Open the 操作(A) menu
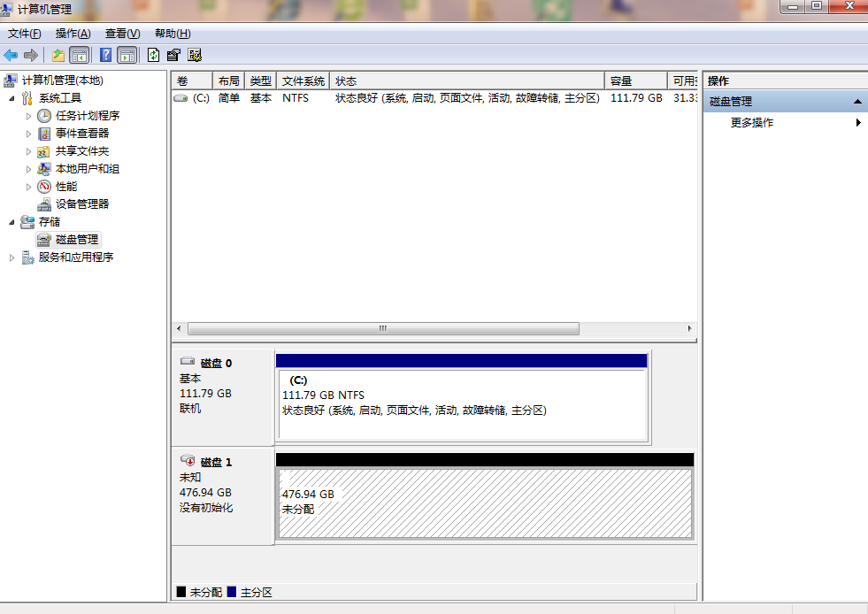Screen dimensions: 868x614 click(73, 34)
